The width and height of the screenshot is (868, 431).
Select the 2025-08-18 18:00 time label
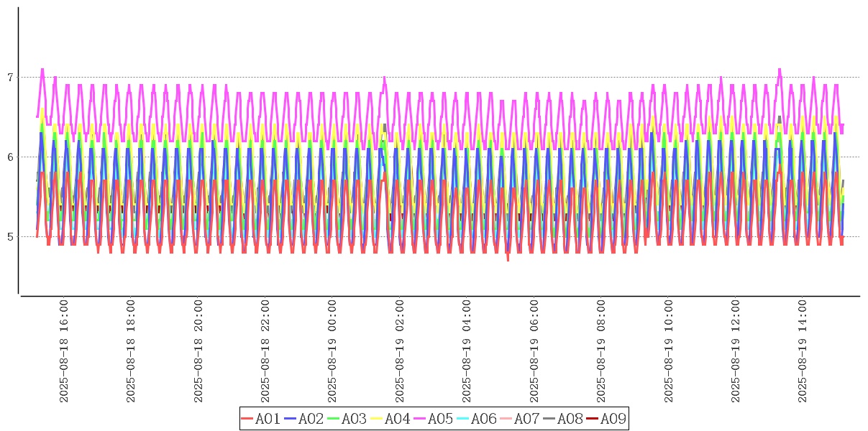[131, 352]
